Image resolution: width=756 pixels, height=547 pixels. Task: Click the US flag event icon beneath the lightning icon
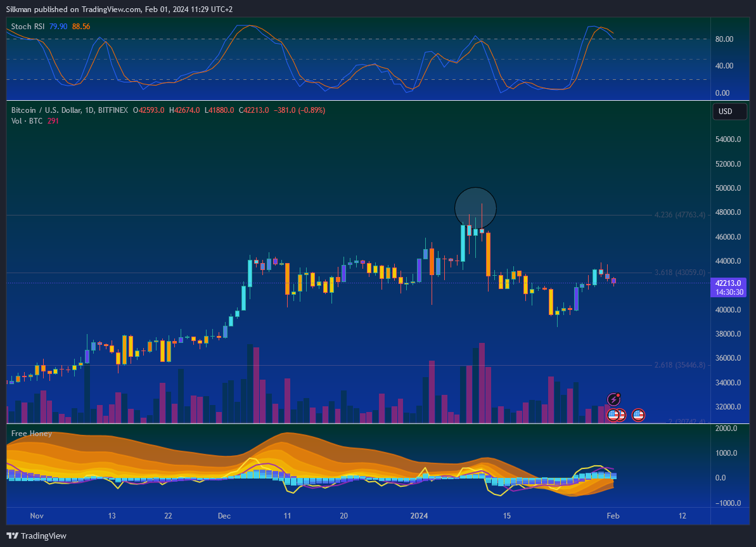[613, 415]
